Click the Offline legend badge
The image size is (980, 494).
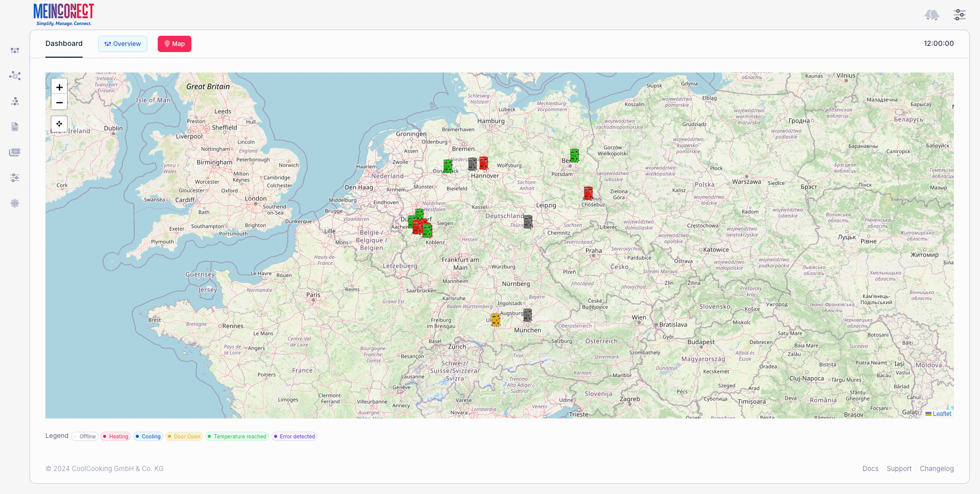tap(84, 436)
